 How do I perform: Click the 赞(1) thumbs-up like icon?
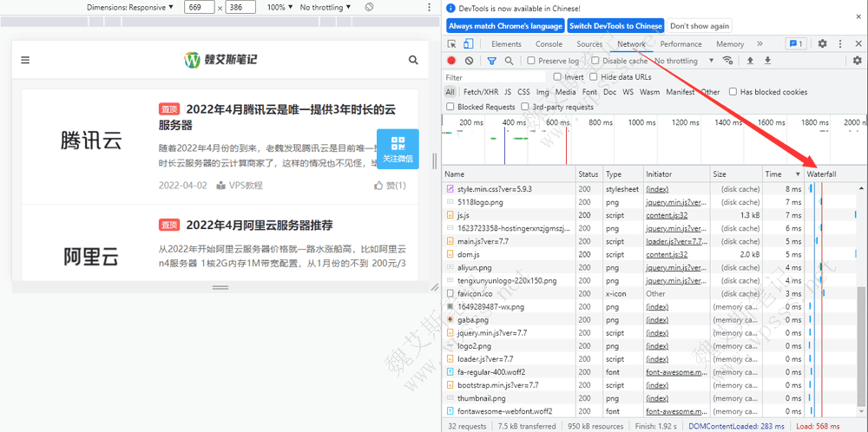pos(378,186)
